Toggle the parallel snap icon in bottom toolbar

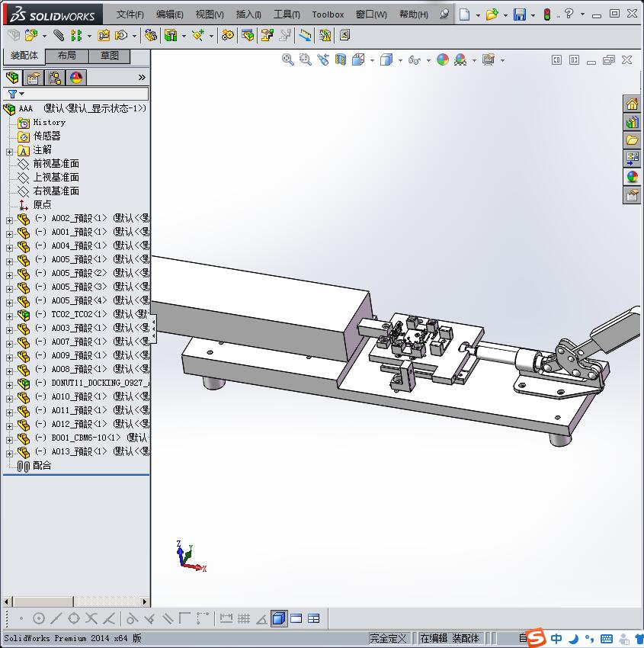(x=168, y=618)
